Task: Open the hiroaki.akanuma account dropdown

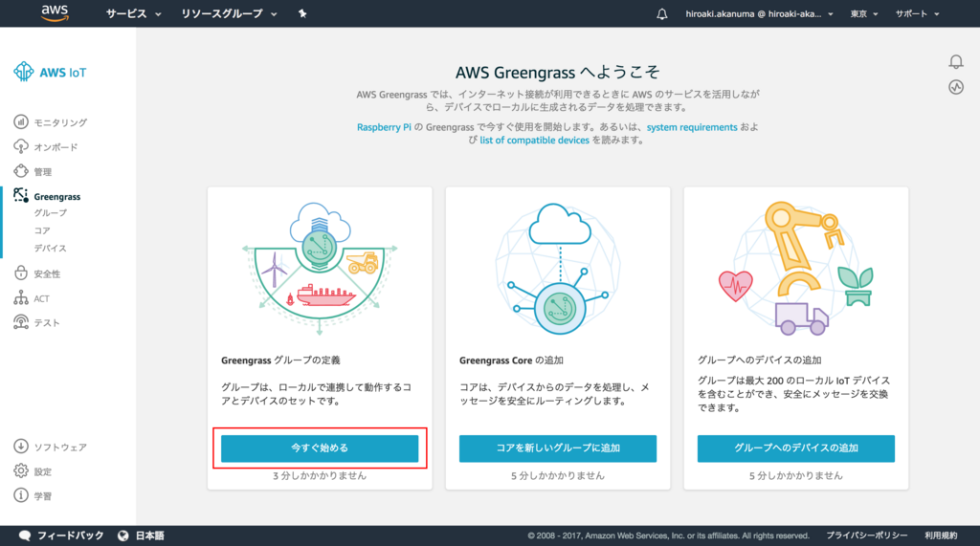Action: click(x=759, y=13)
